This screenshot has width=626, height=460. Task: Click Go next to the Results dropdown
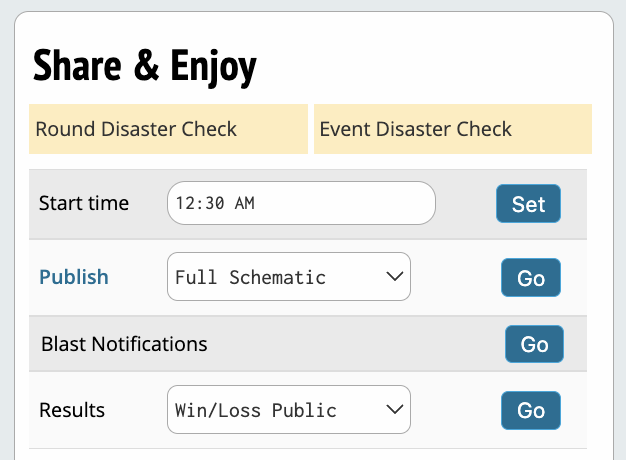531,410
